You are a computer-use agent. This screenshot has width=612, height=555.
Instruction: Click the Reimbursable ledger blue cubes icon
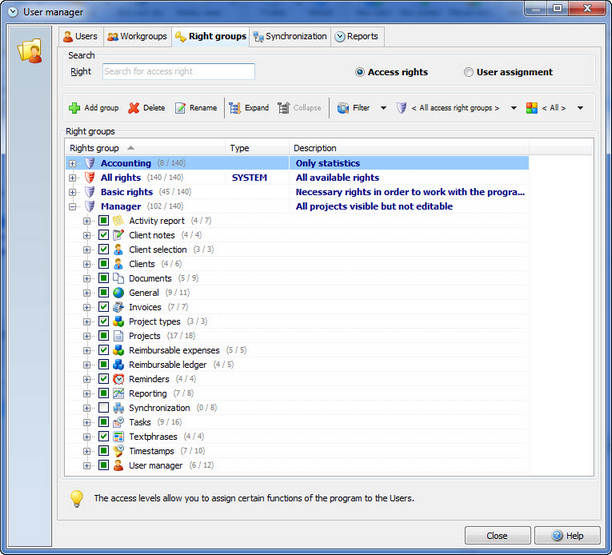click(118, 365)
